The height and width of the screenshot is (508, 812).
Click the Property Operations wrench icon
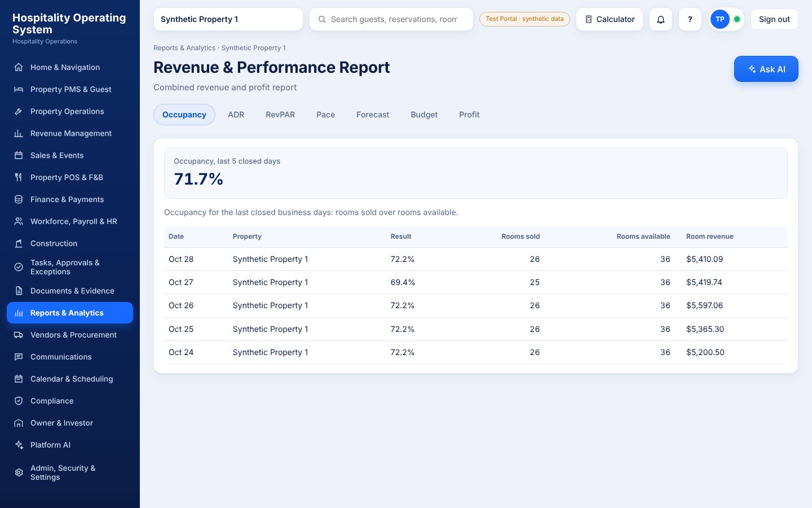pyautogui.click(x=19, y=111)
